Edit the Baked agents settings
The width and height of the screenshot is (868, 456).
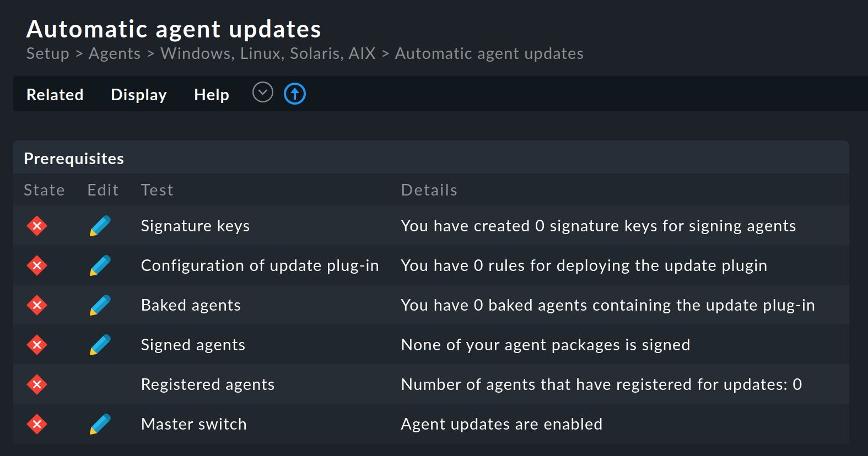[100, 305]
